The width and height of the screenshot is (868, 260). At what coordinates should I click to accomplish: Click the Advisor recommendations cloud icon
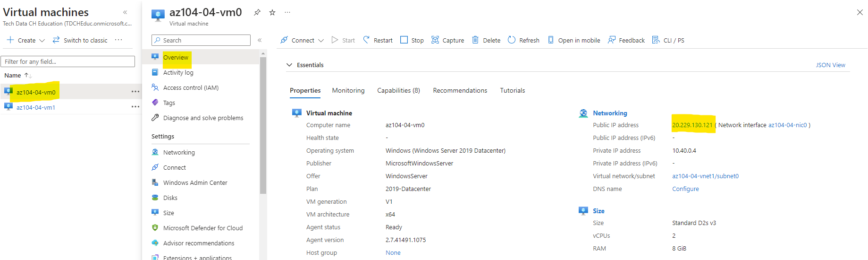155,243
